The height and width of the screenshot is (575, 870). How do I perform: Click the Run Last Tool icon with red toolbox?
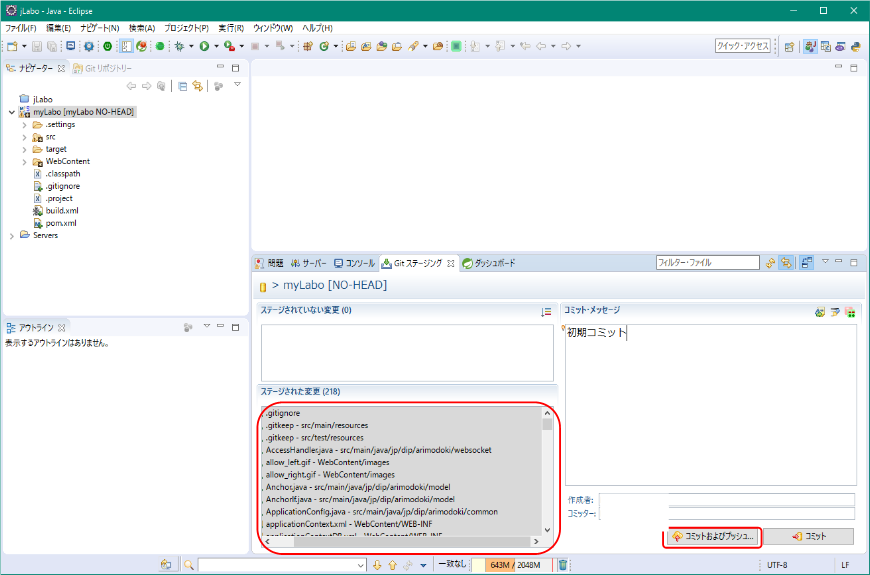click(x=229, y=47)
